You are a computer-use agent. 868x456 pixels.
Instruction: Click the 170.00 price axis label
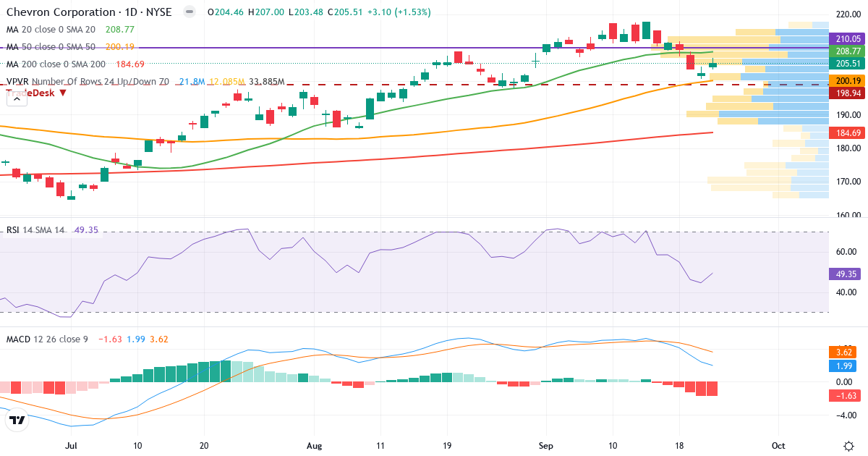847,182
